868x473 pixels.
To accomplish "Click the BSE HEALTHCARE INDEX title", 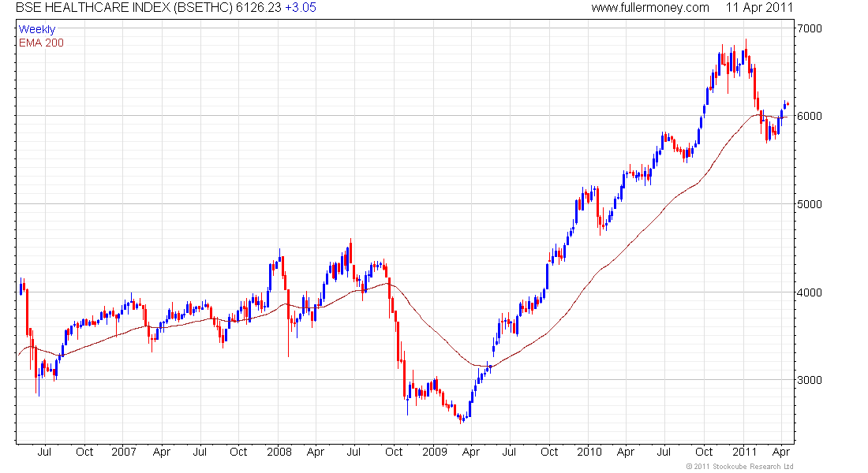I will point(124,8).
